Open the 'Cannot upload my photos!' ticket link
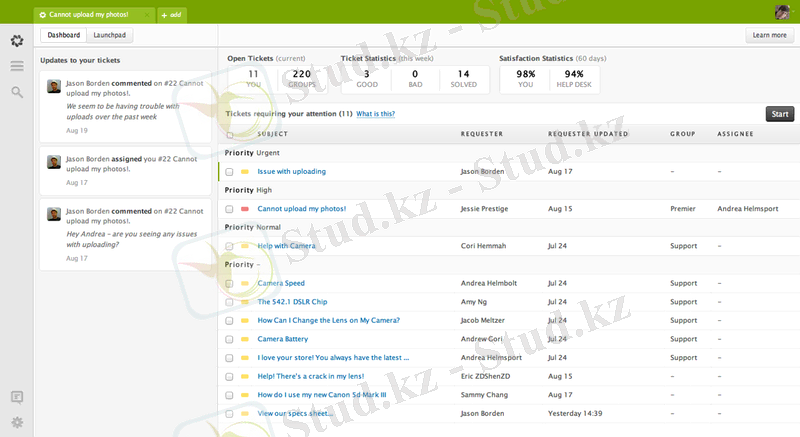The height and width of the screenshot is (437, 800). coord(302,209)
